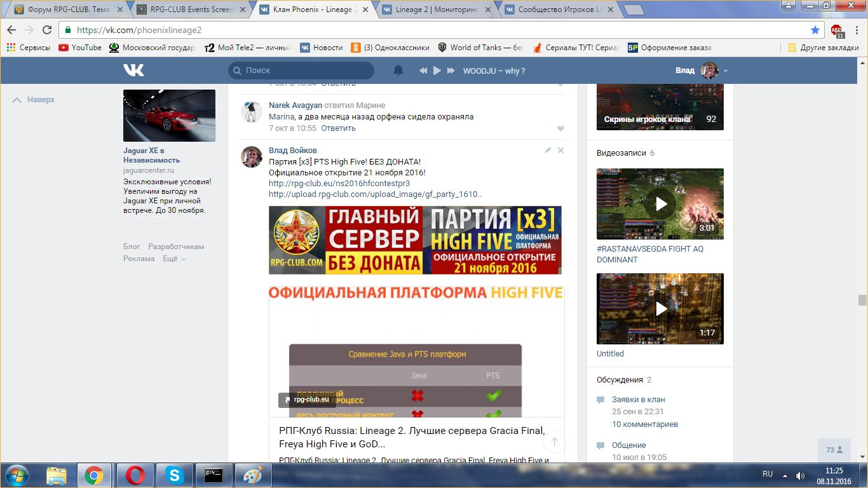Open the Jaguar XE в Независимость ad link
This screenshot has width=868, height=488.
coord(151,155)
